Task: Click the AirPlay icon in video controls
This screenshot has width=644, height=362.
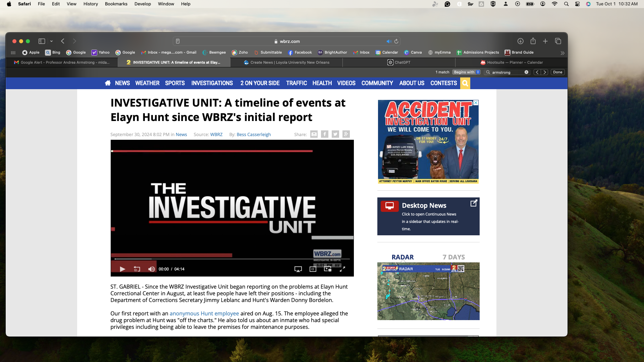Action: pyautogui.click(x=298, y=269)
